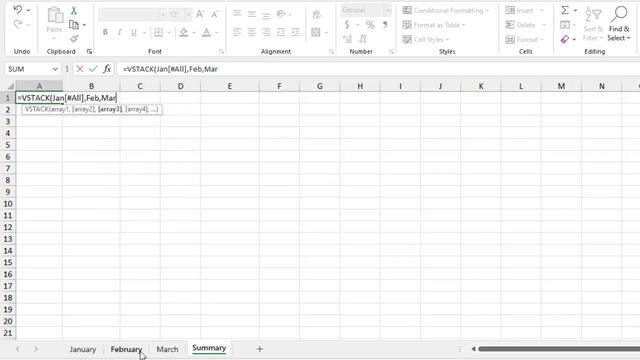Toggle Italic formatting
Viewport: 640px width, 360px height.
(x=119, y=32)
